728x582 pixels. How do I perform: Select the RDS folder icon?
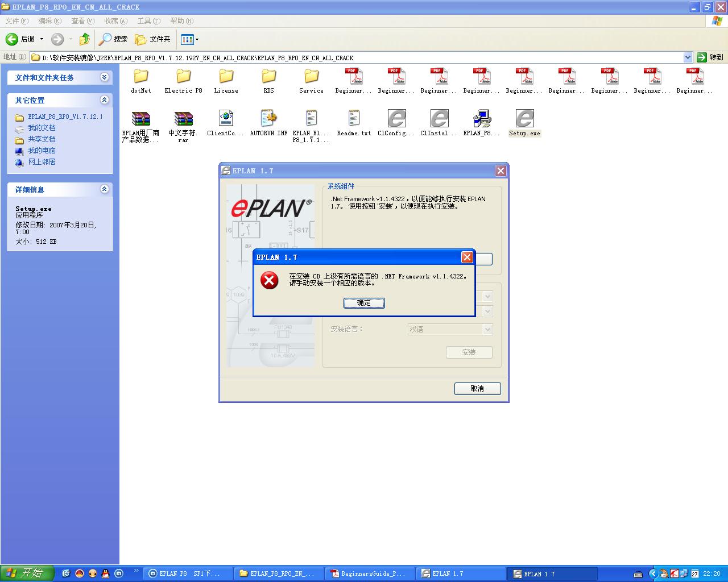(268, 76)
